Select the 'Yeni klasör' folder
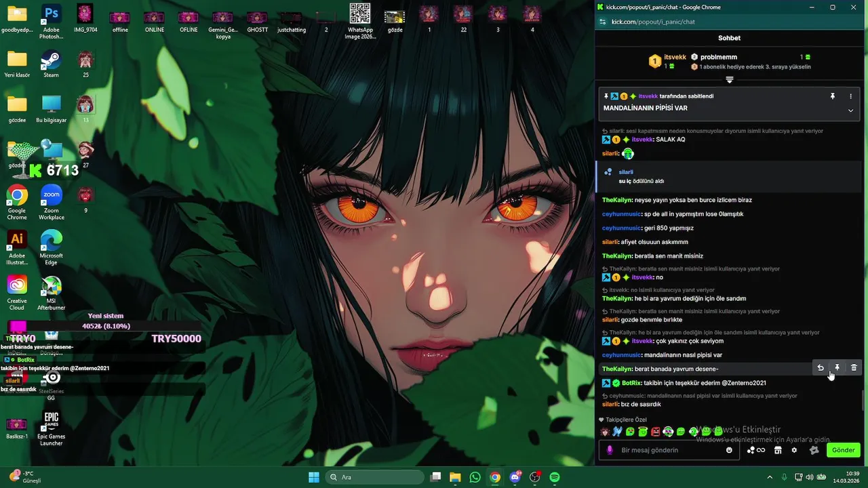The image size is (868, 488). [17, 64]
